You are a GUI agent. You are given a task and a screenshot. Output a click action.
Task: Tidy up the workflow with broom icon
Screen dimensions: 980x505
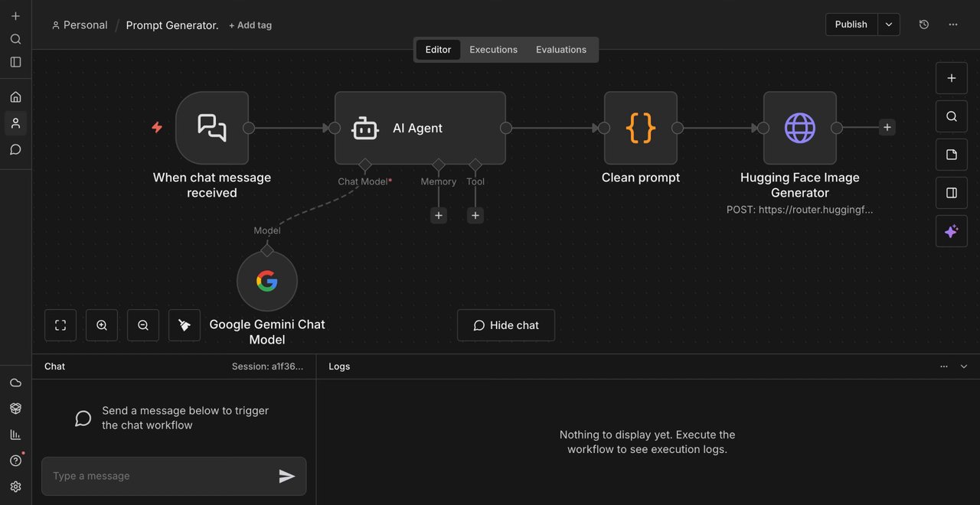185,325
